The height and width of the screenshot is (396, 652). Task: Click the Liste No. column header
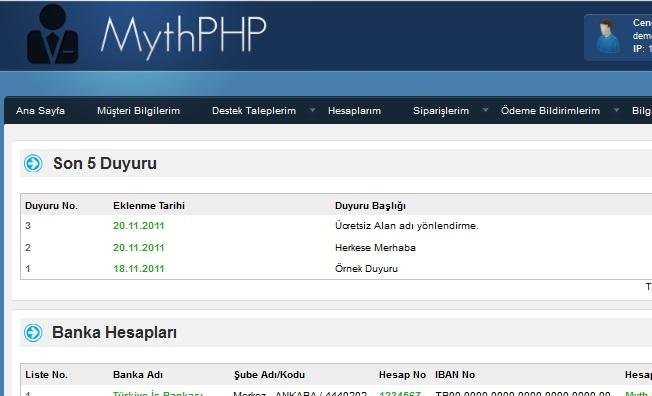(x=46, y=375)
